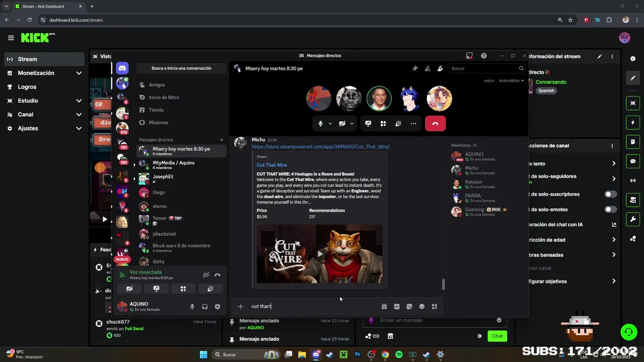Create new direct message plus icon
This screenshot has height=362, width=644.
221,140
